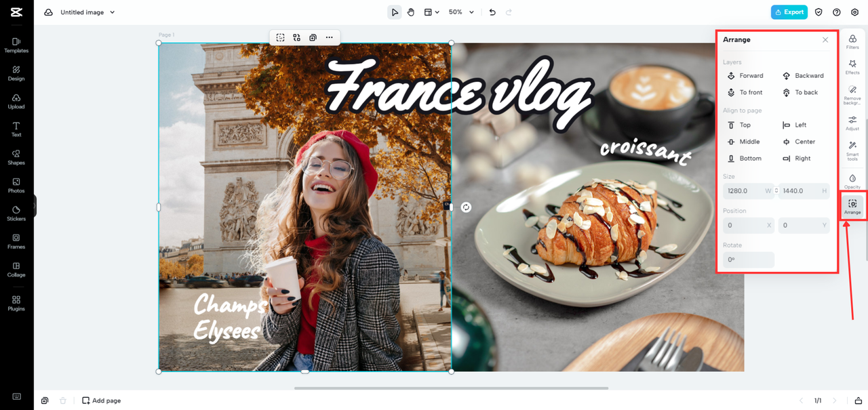
Task: Open the Collage panel
Action: click(x=16, y=270)
